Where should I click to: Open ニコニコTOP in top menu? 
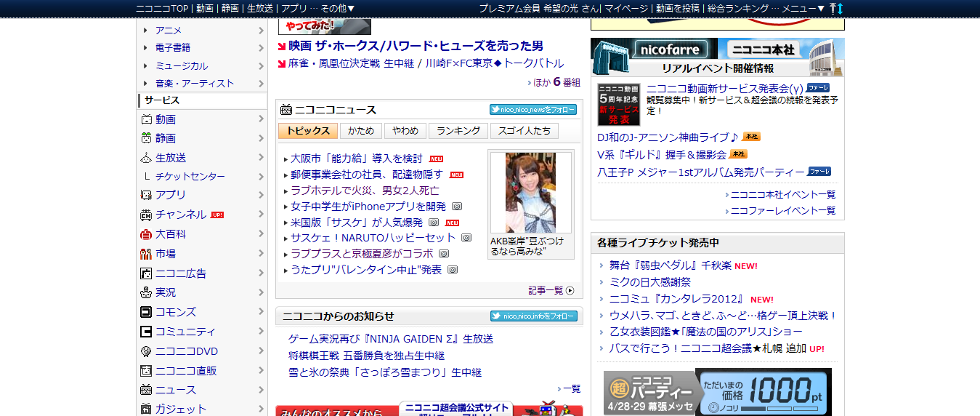(x=161, y=8)
